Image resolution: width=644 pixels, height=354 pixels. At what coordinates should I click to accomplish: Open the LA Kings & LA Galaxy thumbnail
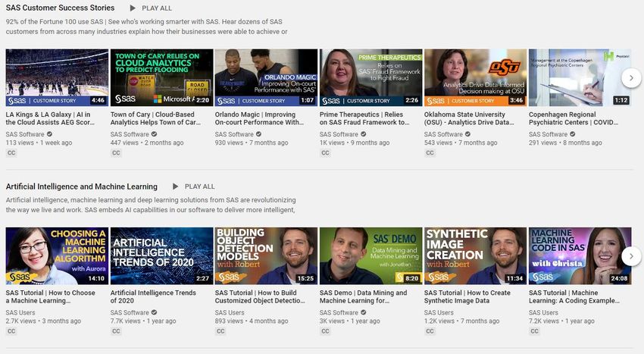point(57,78)
